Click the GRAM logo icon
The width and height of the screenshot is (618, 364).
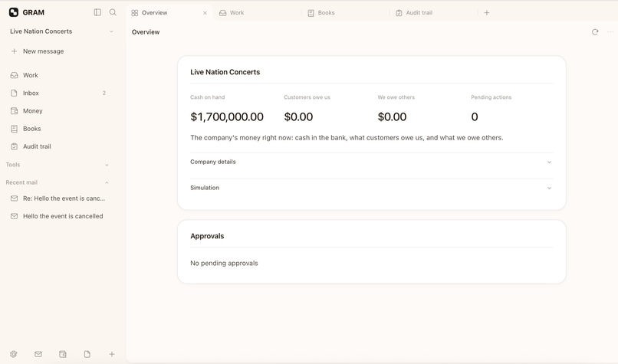(x=13, y=12)
